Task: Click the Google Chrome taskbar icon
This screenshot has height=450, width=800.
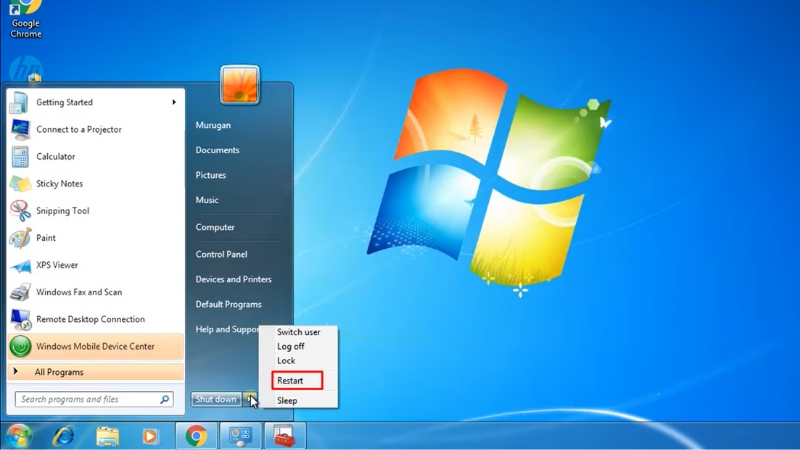Action: [196, 436]
